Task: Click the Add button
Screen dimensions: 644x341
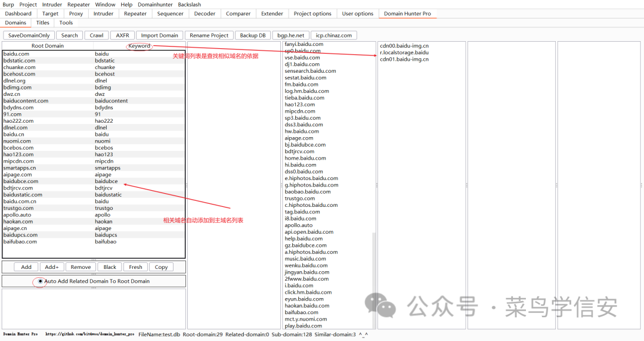Action: click(x=26, y=267)
